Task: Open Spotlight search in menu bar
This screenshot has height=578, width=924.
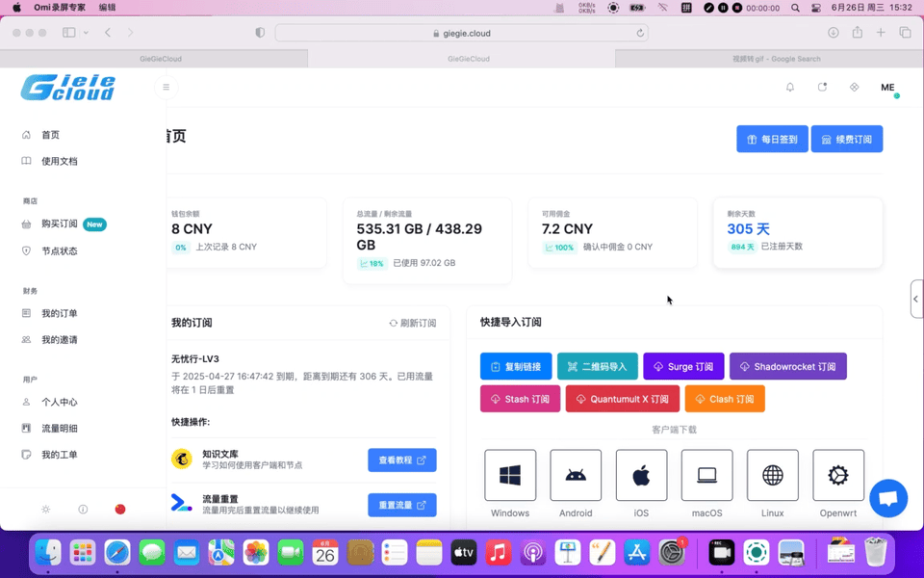Action: [796, 8]
